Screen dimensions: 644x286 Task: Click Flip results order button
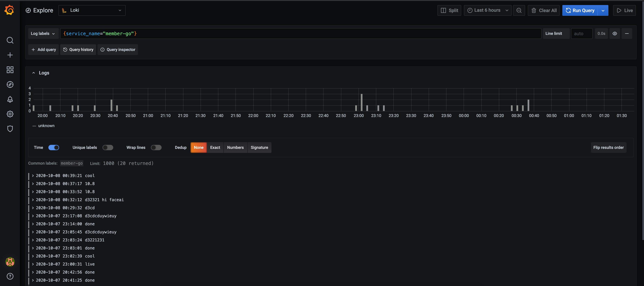pyautogui.click(x=608, y=148)
